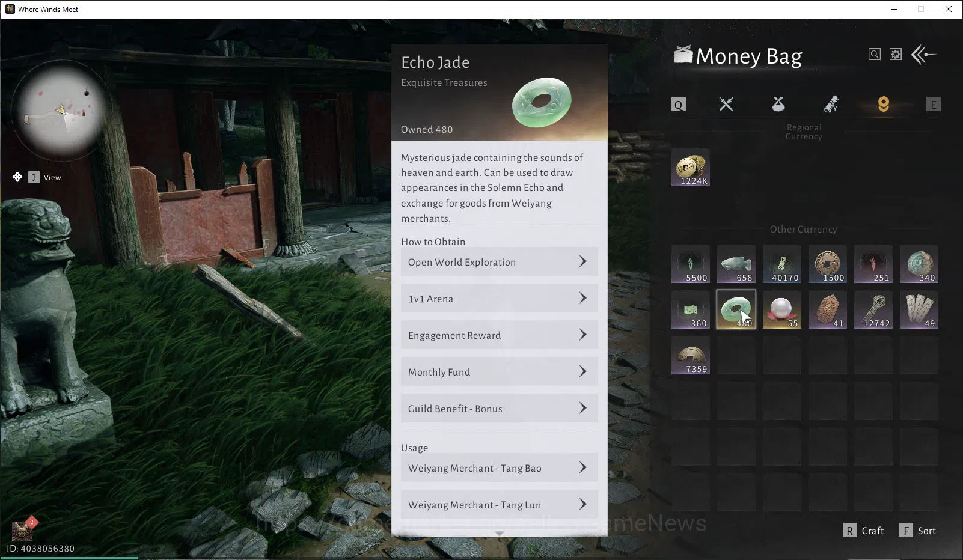Select the white pearl currency showing 55
The height and width of the screenshot is (560, 963).
(x=782, y=310)
